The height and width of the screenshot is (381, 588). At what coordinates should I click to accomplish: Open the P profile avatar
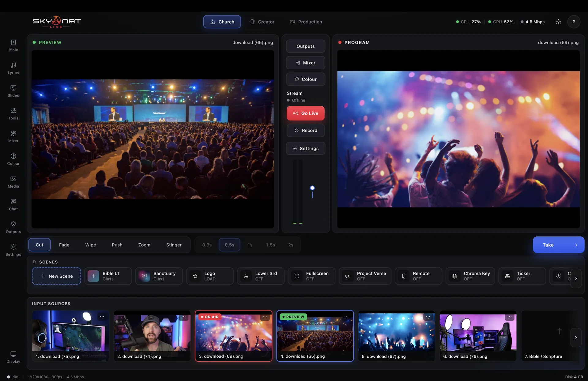[574, 22]
